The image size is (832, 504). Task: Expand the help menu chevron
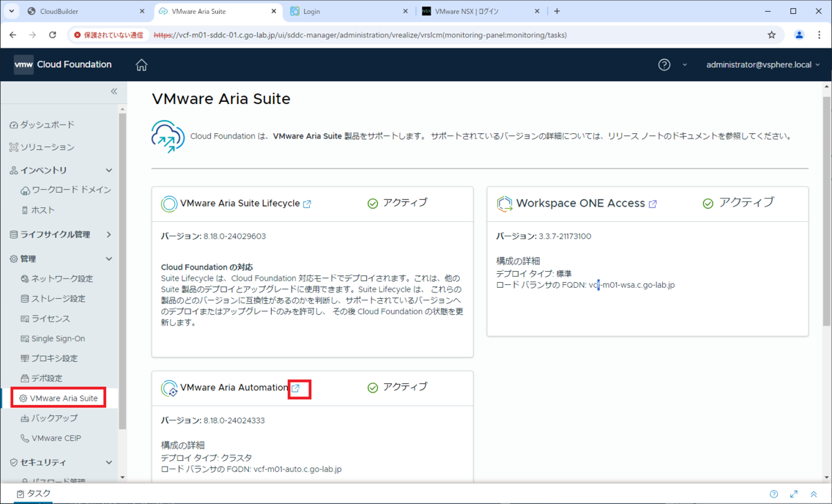[x=685, y=64]
